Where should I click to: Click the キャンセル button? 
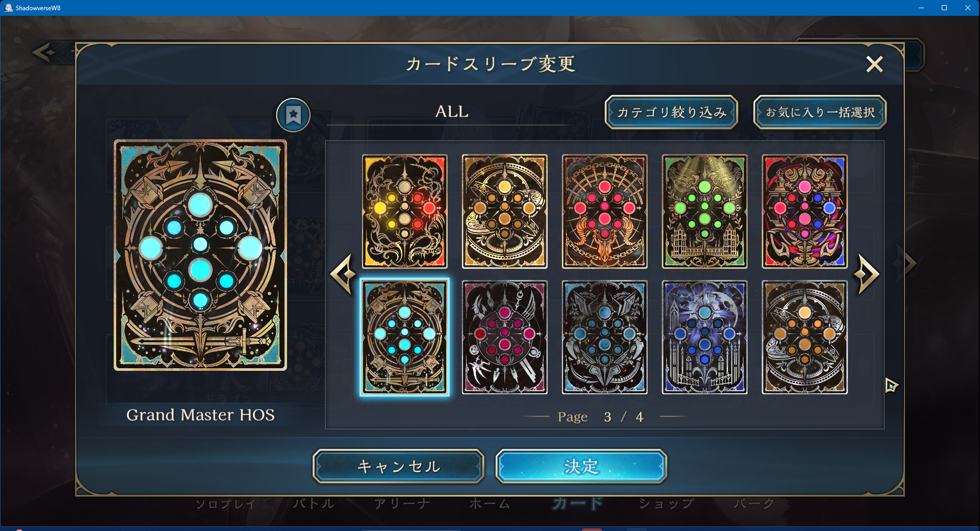pos(398,466)
